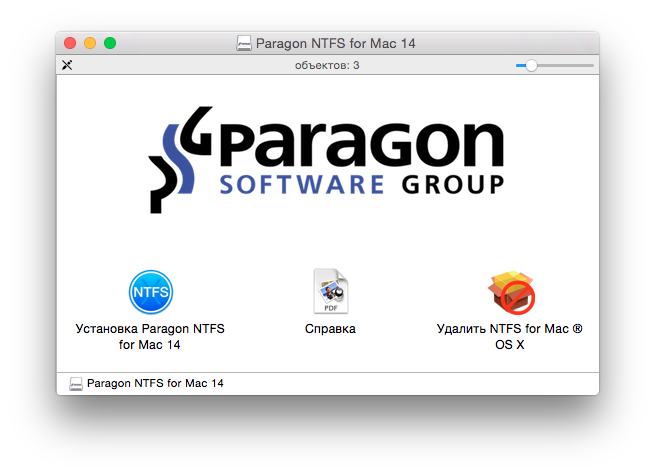Viewport: 655px width, 475px height.
Task: Click the disk icon in the path bar
Action: [76, 384]
